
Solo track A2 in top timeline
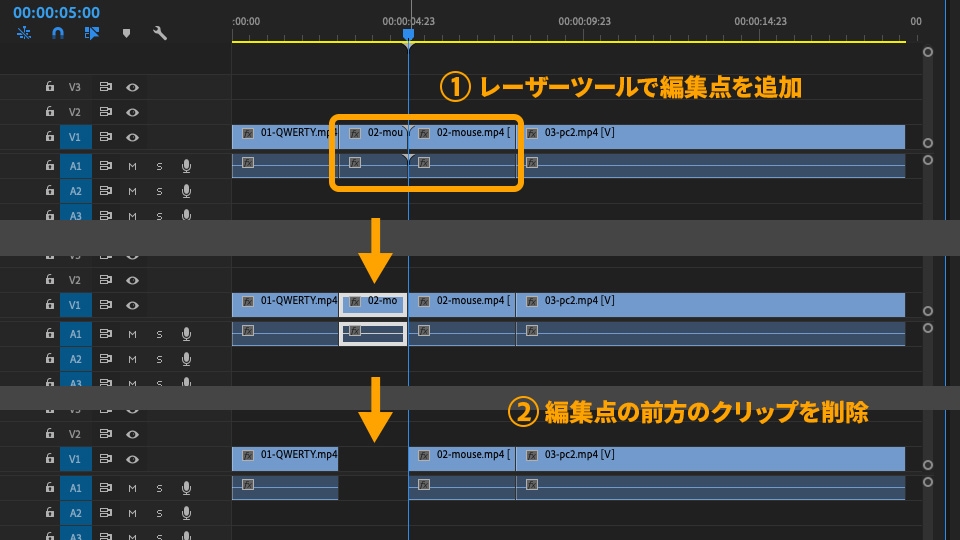point(159,192)
